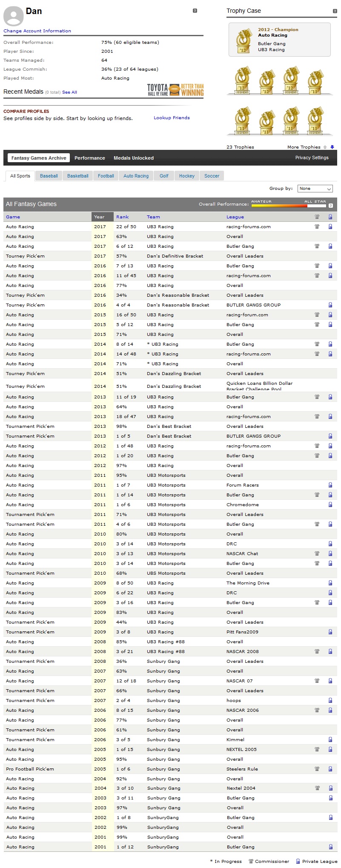The height and width of the screenshot is (868, 341).
Task: Click private league lock column header icon
Action: coord(330,217)
